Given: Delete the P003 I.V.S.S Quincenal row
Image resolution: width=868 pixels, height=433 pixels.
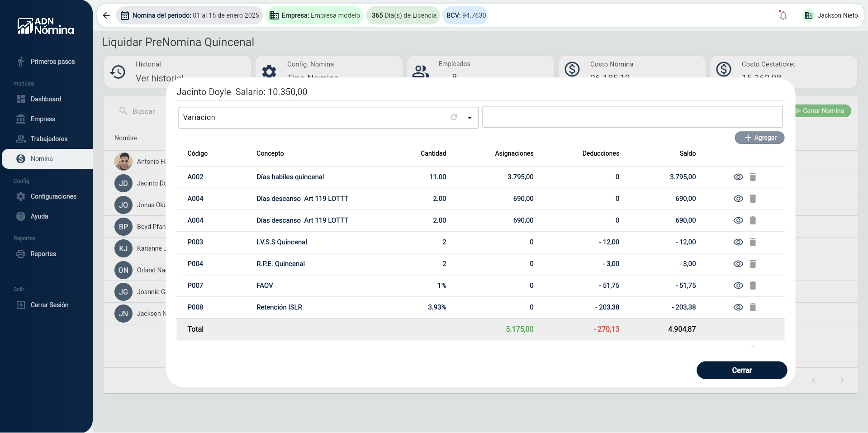Looking at the screenshot, I should point(753,242).
